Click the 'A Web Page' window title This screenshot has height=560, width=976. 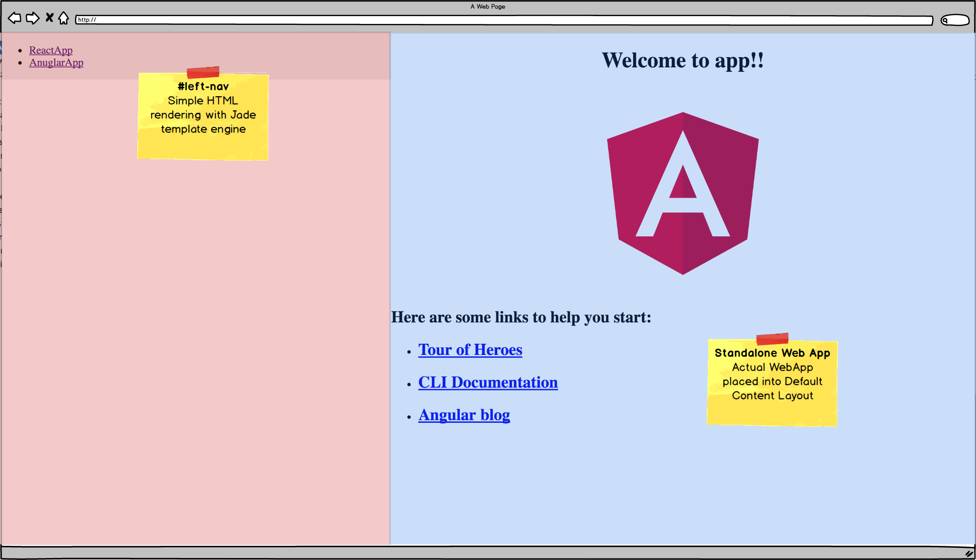(488, 6)
